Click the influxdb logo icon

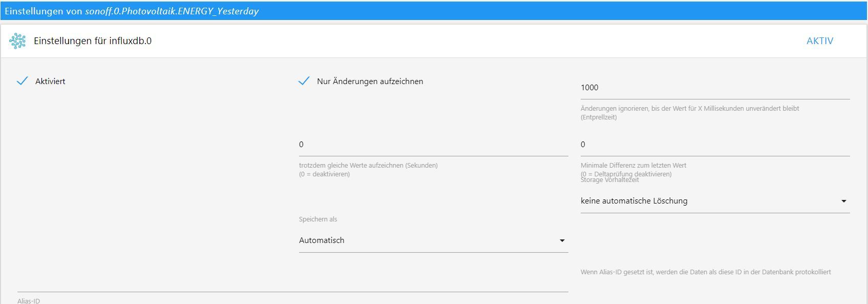coord(17,41)
